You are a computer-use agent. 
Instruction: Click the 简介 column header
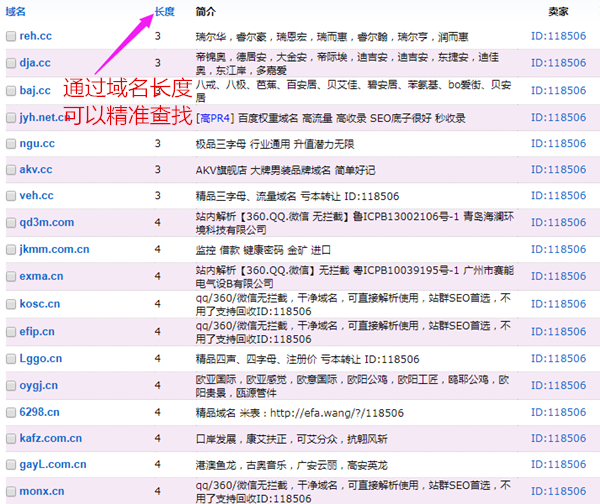[206, 11]
